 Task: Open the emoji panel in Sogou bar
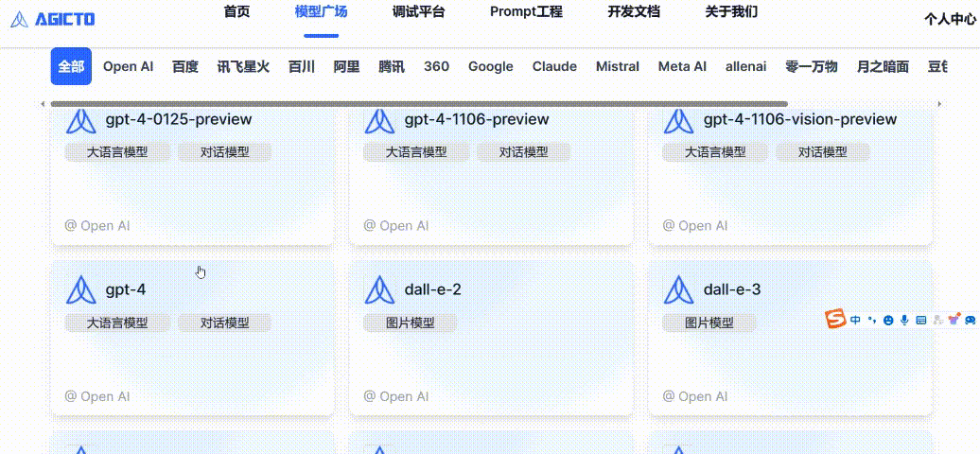(888, 321)
